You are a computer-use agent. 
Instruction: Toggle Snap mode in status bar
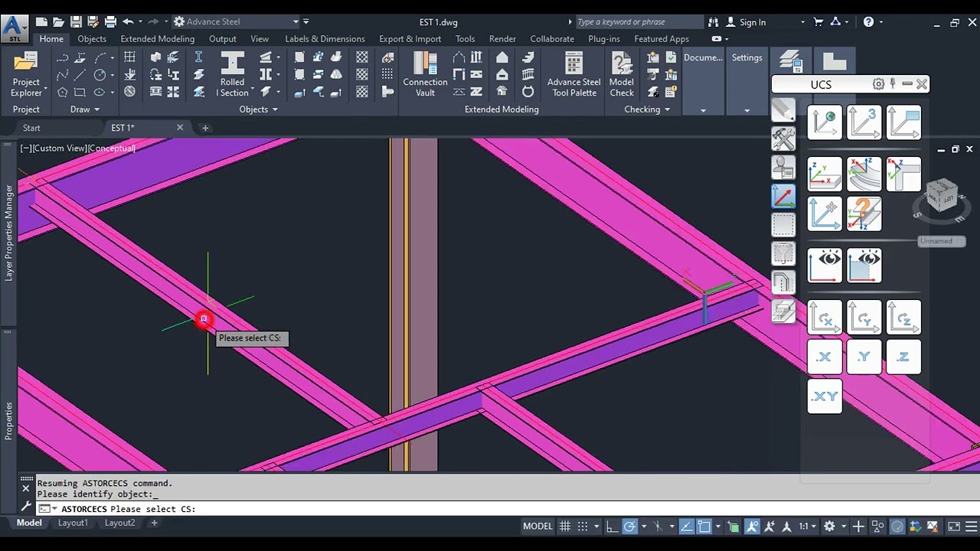tap(583, 527)
